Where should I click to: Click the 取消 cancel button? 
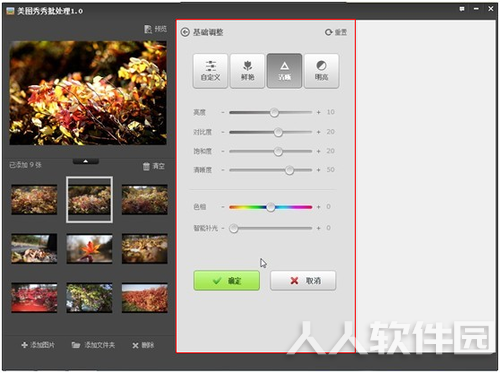(x=303, y=280)
